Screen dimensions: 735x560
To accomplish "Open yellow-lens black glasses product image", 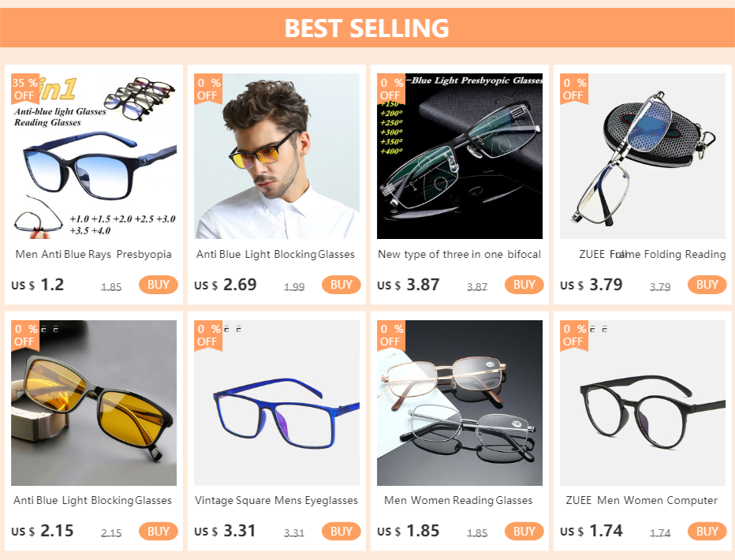I will 94,403.
